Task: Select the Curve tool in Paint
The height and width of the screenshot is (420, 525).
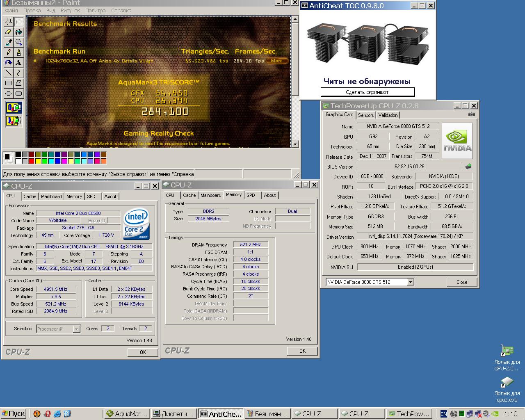Action: pyautogui.click(x=18, y=73)
